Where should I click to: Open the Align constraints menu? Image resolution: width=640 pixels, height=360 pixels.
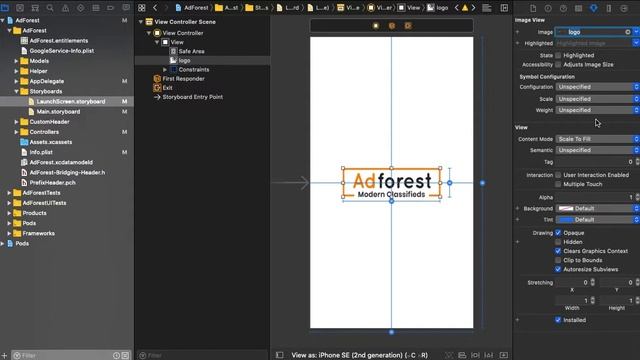(462, 355)
